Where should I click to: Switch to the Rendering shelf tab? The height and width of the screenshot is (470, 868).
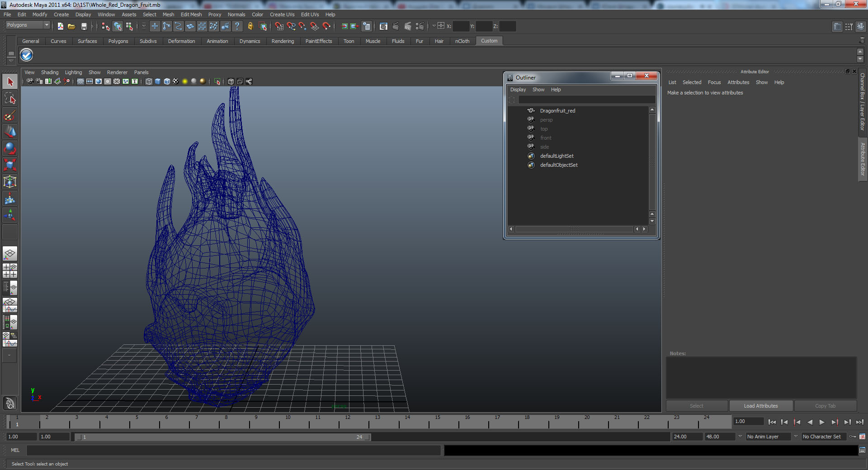coord(283,41)
